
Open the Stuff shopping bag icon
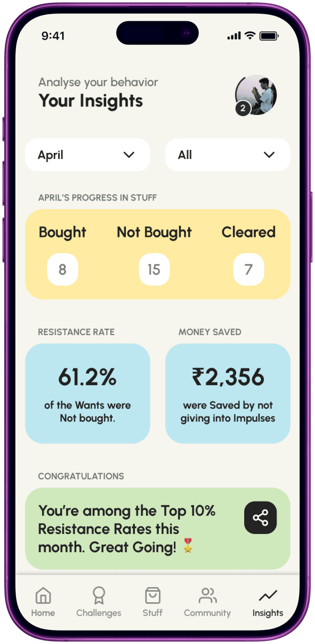(153, 595)
